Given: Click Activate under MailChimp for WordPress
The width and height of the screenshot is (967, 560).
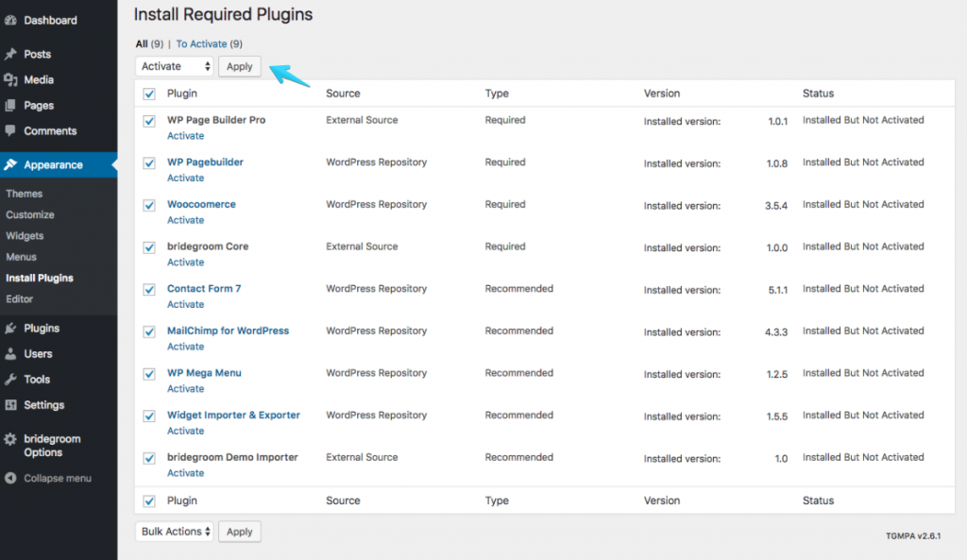Looking at the screenshot, I should coord(186,347).
